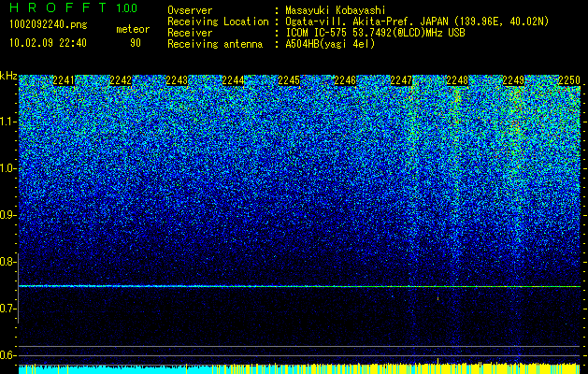Click the 2242 time marker
Screen dimensions: 588x374
tap(121, 80)
